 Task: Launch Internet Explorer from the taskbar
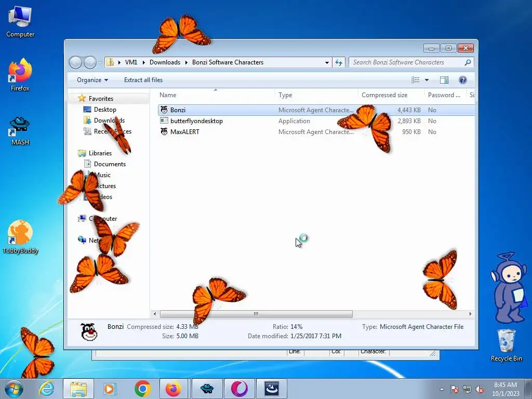click(x=46, y=389)
